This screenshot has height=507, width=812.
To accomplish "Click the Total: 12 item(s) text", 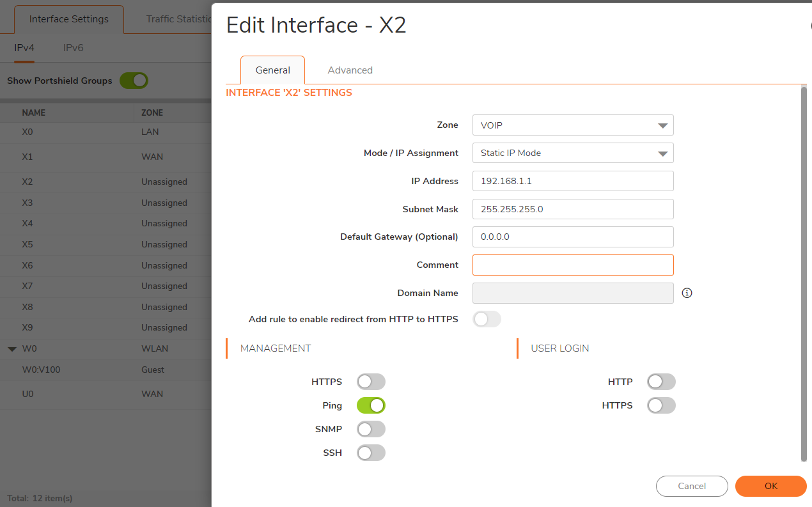I will click(x=40, y=498).
